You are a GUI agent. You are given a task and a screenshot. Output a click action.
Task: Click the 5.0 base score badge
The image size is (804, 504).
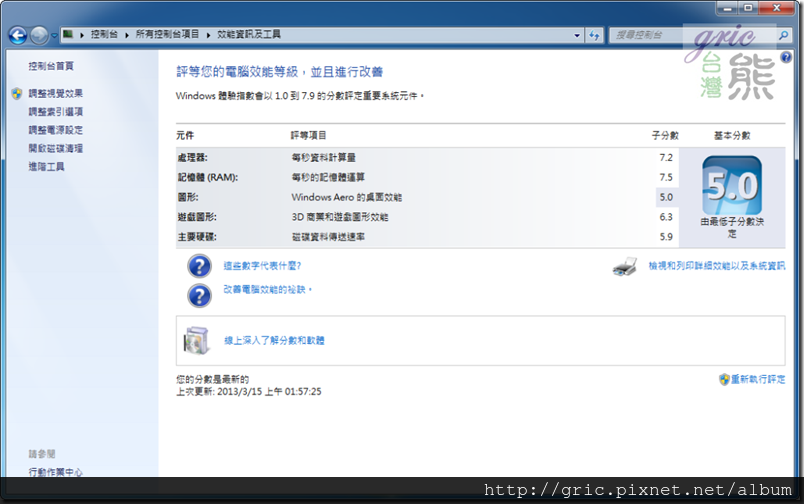[732, 186]
